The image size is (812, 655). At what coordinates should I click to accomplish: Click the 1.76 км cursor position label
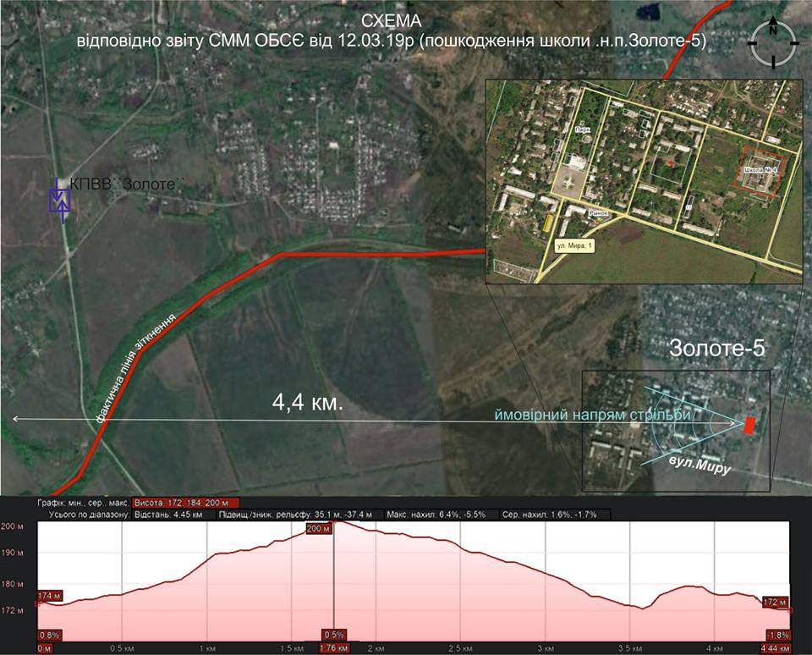pyautogui.click(x=334, y=647)
